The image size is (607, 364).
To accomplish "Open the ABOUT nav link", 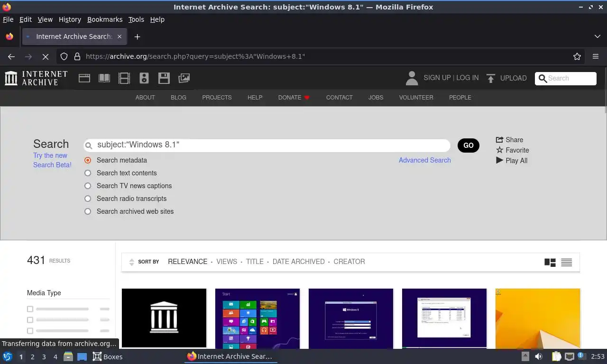I will coord(145,97).
